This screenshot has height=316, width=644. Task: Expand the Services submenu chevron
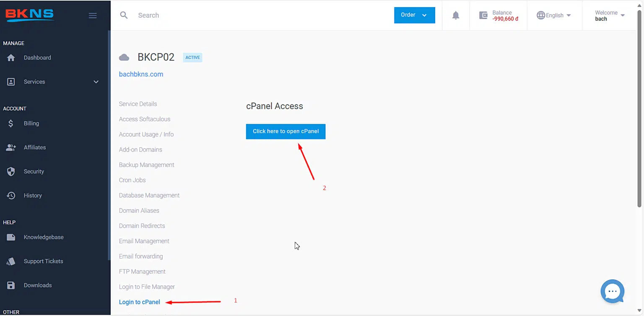click(x=96, y=82)
